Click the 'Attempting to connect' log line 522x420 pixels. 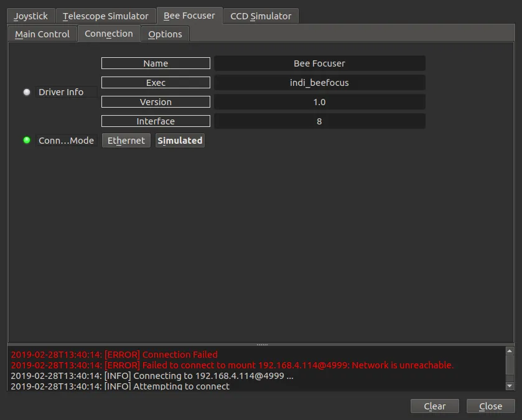(x=120, y=386)
